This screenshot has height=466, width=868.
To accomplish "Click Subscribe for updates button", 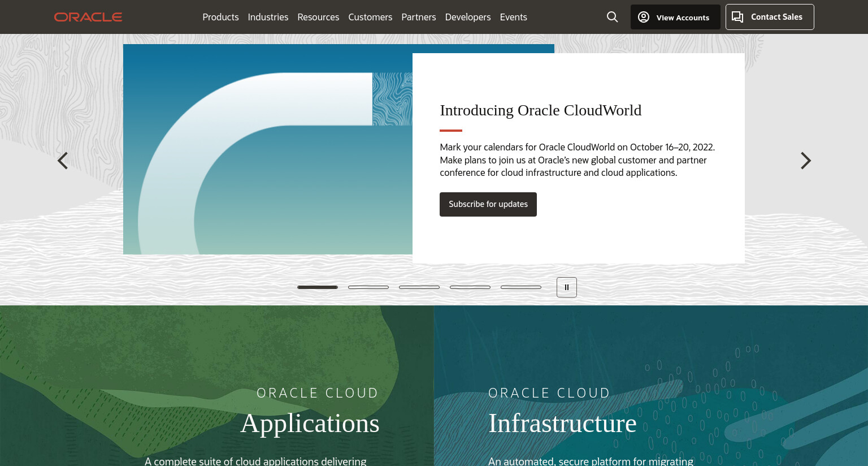I will point(488,204).
